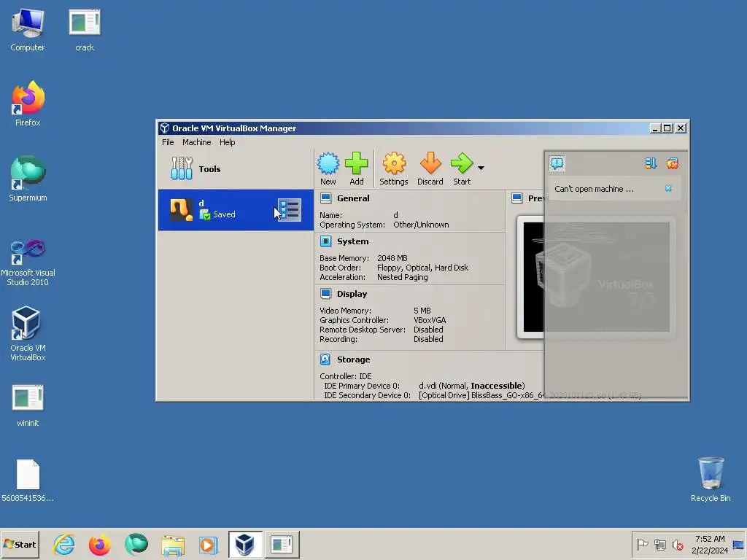Open the Windows Start menu
The image size is (747, 560).
click(x=20, y=544)
